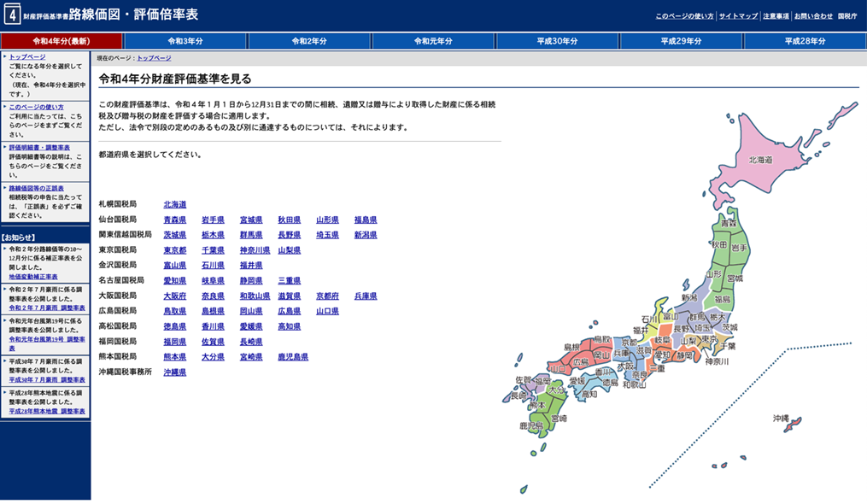Image resolution: width=867 pixels, height=504 pixels.
Task: Click 北海道 region on the map
Action: coord(760,160)
